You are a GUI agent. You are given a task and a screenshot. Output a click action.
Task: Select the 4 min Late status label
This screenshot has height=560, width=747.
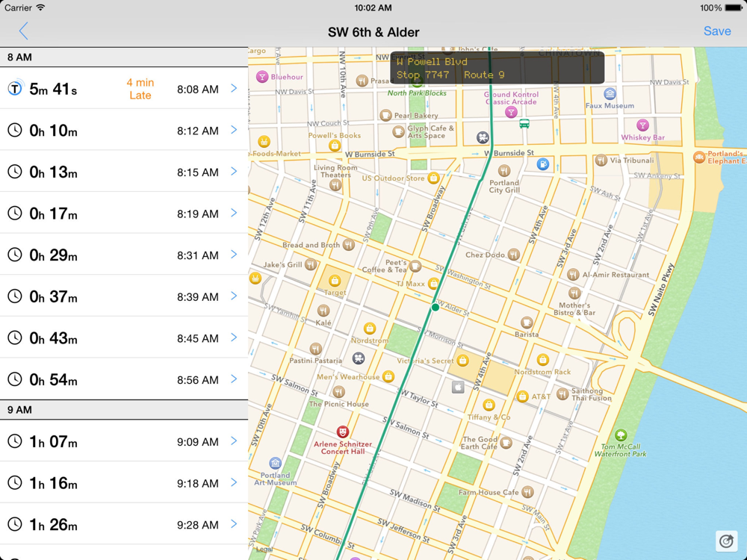click(x=140, y=89)
